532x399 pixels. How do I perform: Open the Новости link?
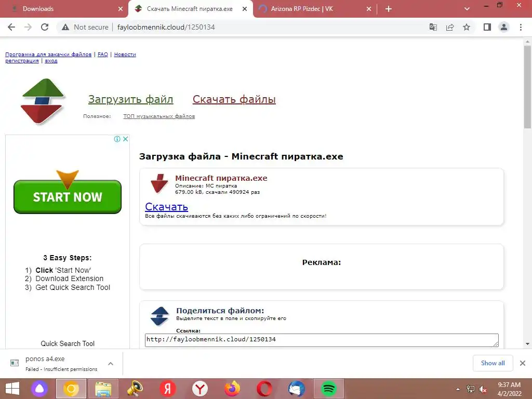tap(125, 54)
